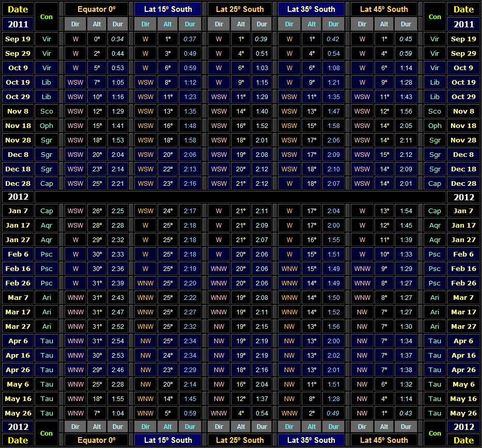Click the Lat 35° South header
This screenshot has width=482, height=448.
[x=310, y=9]
